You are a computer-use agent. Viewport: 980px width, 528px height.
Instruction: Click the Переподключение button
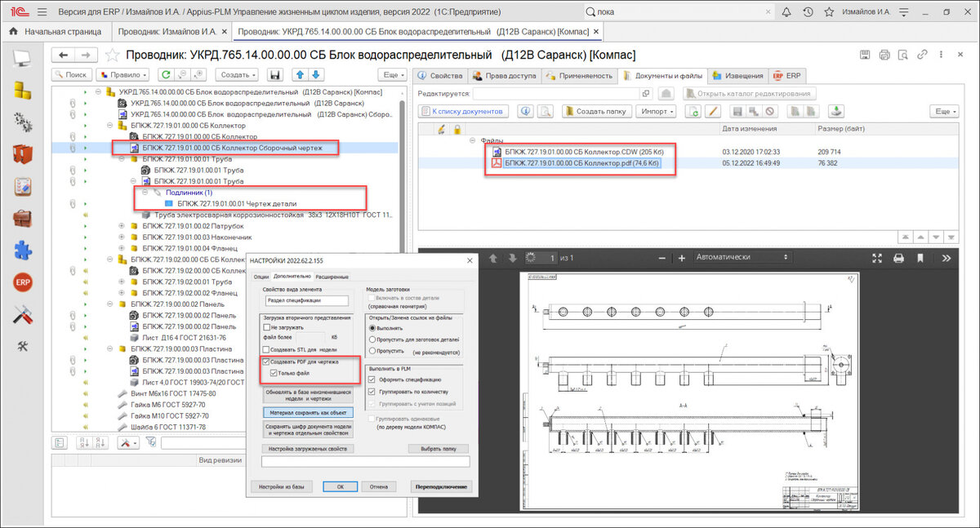[441, 486]
